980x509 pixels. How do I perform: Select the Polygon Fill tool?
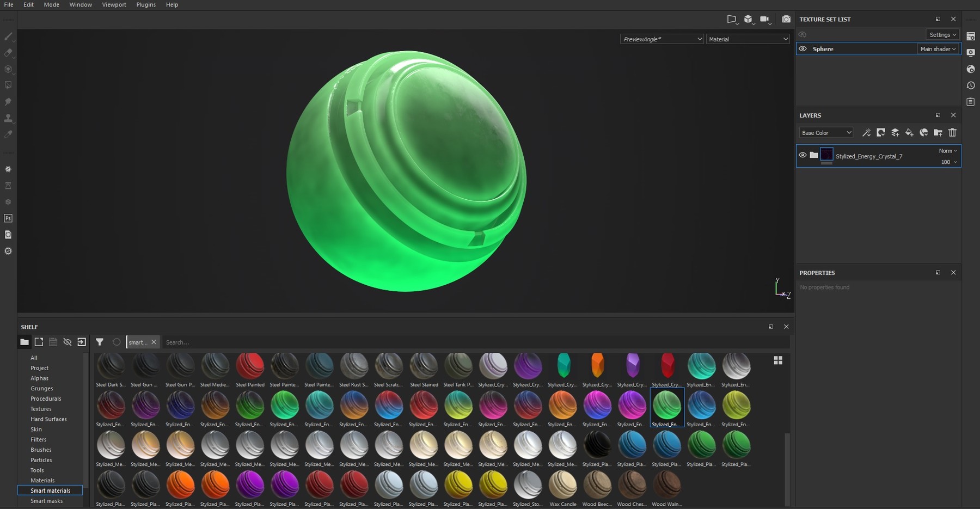[x=8, y=85]
